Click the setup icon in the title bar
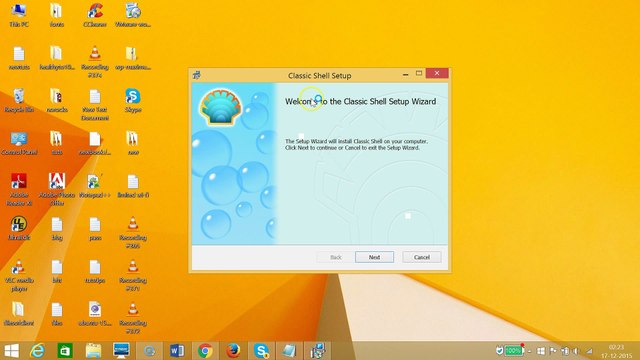640x360 pixels. [197, 75]
